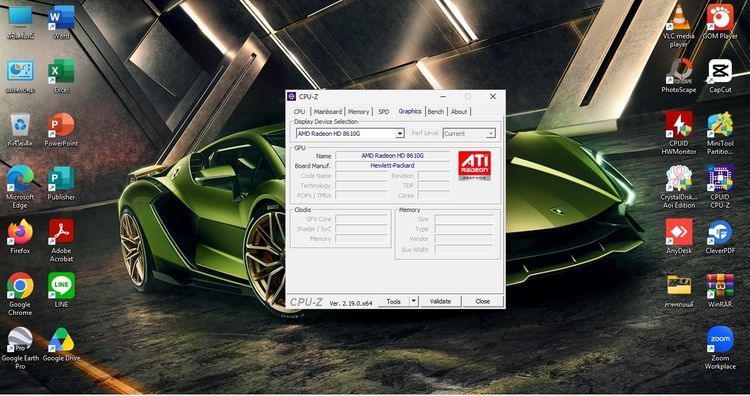Open the Word desktop shortcut

[61, 22]
